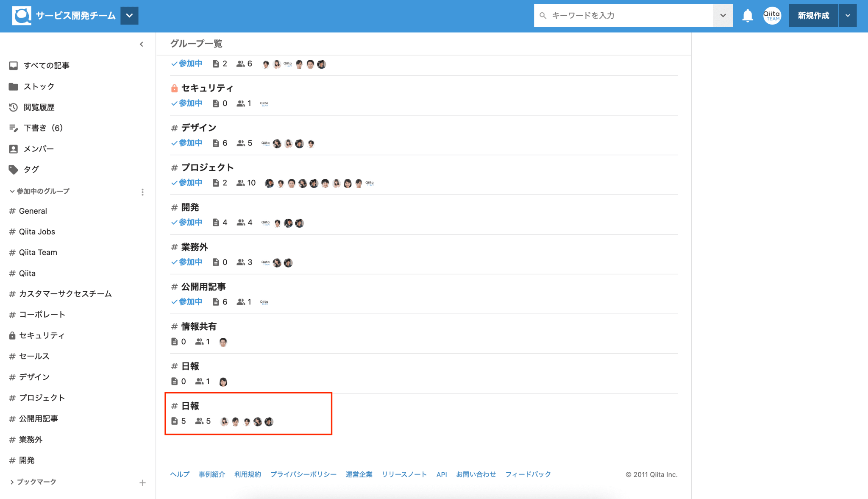Open the viewing history (閲覧履歴)

(x=39, y=107)
